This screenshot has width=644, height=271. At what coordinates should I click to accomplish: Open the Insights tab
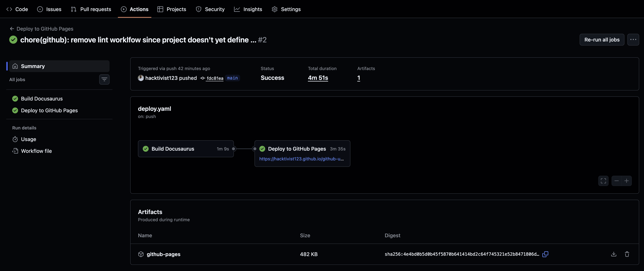(x=248, y=9)
